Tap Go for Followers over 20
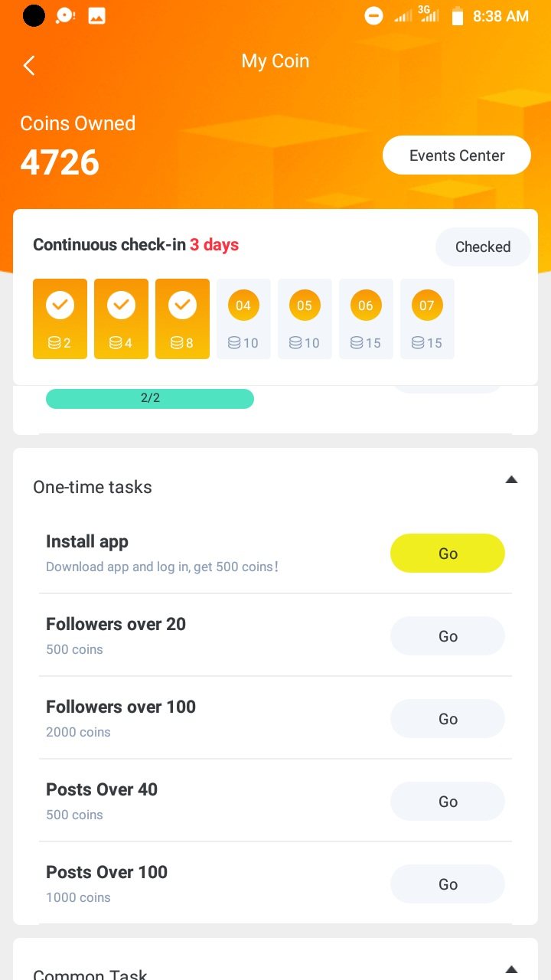This screenshot has height=980, width=551. click(448, 636)
